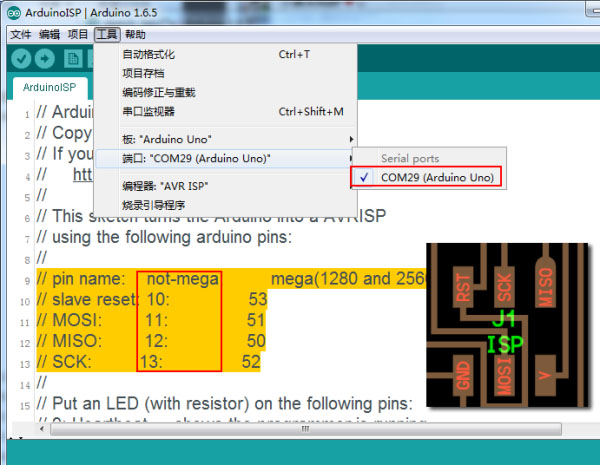Open the 帮助 menu
Screen dimensions: 600x465
(135, 34)
